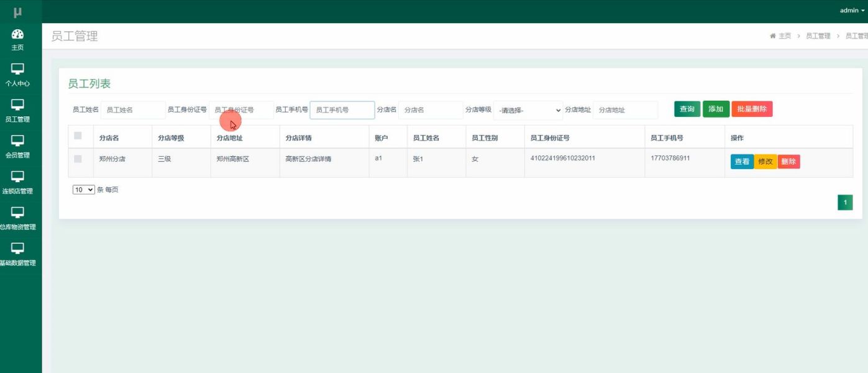The width and height of the screenshot is (868, 373).
Task: Open 基础数据管理 monitor icon in sidebar
Action: click(17, 249)
